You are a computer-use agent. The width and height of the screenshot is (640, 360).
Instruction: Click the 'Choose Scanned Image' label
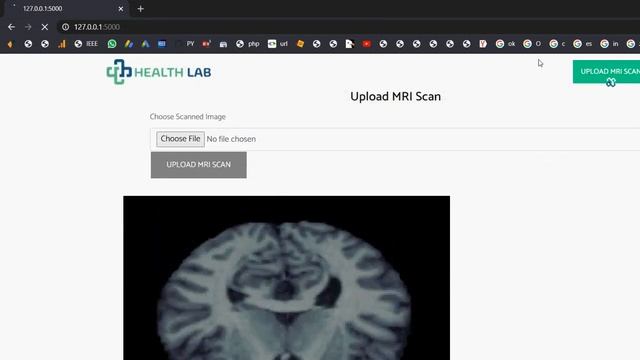(188, 117)
